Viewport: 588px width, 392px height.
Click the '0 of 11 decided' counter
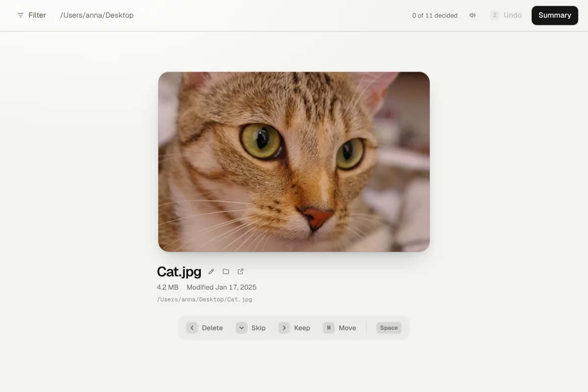[435, 15]
